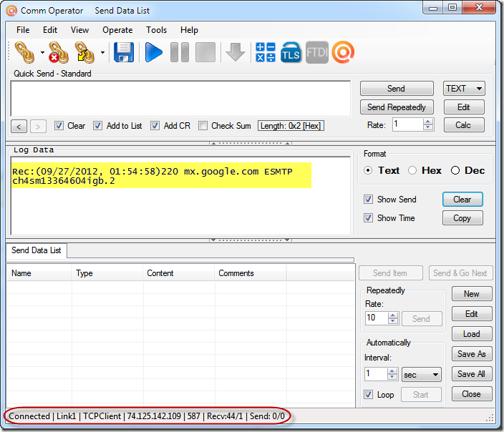The width and height of the screenshot is (504, 432).
Task: Open the blue calculator tool icon
Action: (266, 52)
